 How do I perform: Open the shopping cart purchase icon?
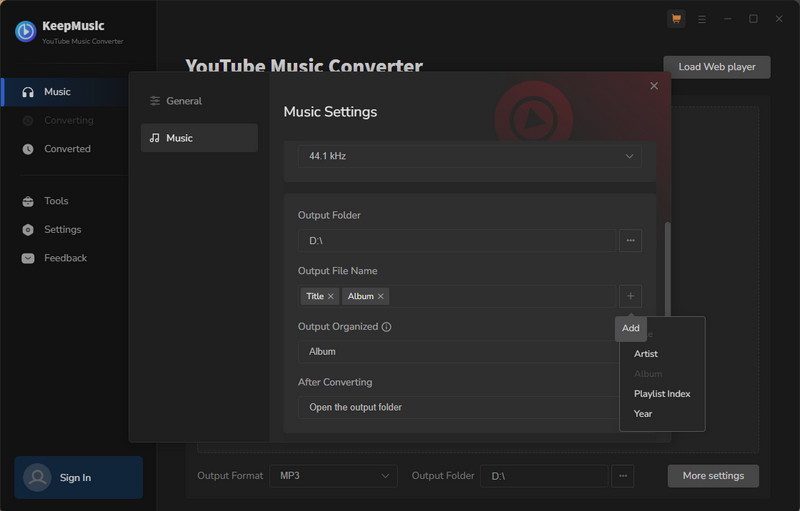[x=676, y=19]
